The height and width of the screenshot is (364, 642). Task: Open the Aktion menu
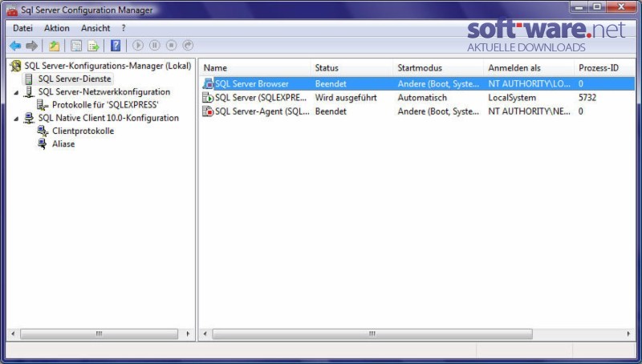point(56,28)
